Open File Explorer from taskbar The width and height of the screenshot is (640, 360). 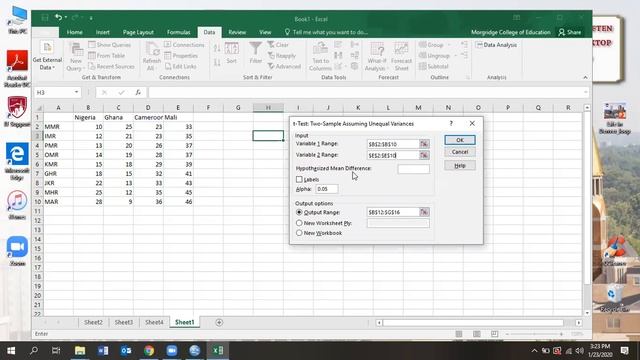[80, 351]
